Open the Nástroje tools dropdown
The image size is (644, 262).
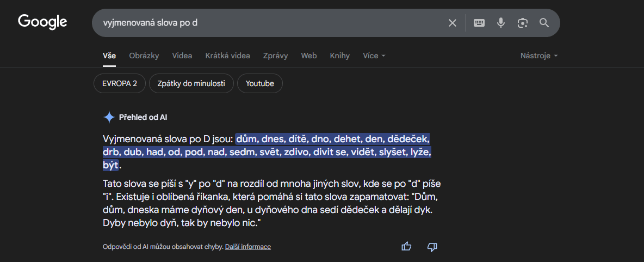pyautogui.click(x=538, y=56)
